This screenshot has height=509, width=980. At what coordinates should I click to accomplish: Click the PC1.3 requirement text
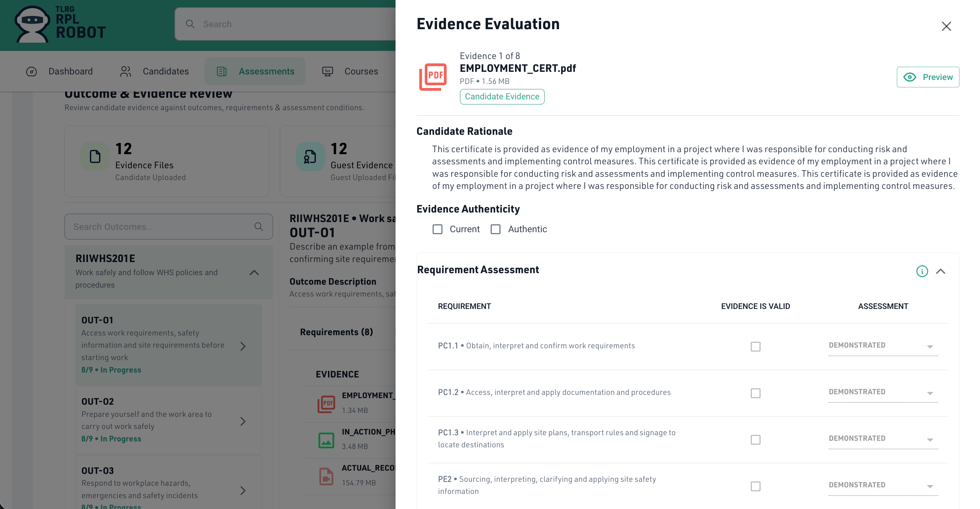[x=557, y=438]
